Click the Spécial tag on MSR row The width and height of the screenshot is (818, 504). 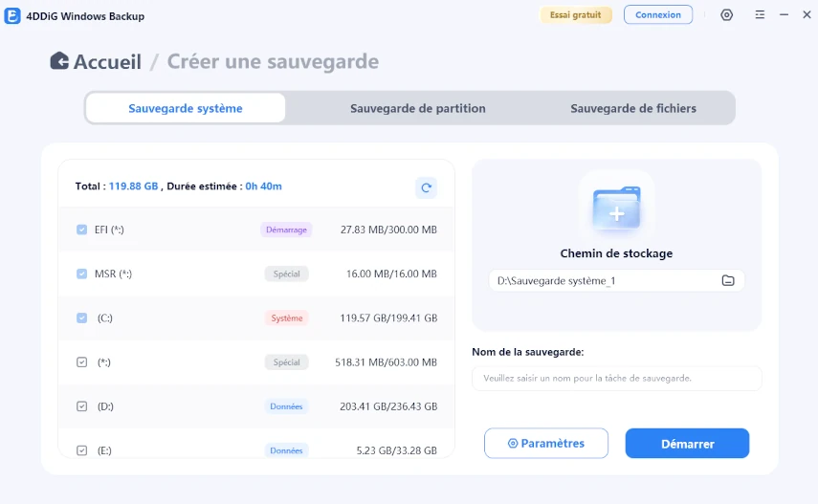click(286, 274)
